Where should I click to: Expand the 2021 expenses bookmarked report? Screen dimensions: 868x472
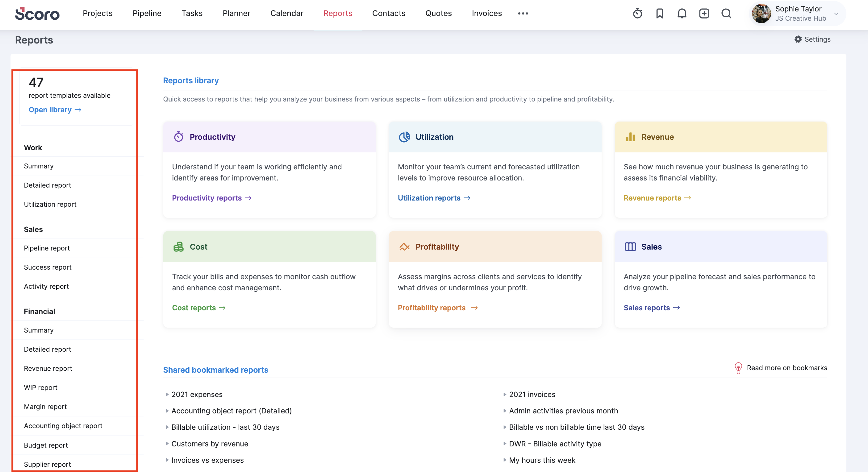tap(167, 394)
